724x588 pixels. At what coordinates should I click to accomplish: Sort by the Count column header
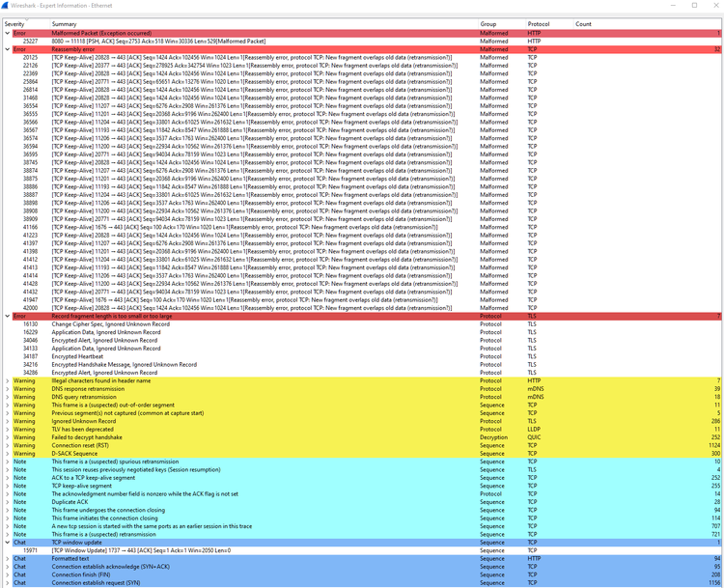point(648,24)
